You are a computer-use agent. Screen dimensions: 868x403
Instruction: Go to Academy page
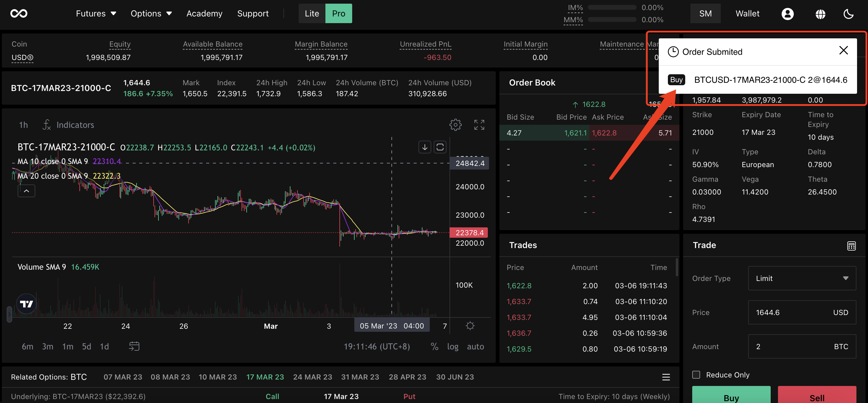tap(205, 13)
